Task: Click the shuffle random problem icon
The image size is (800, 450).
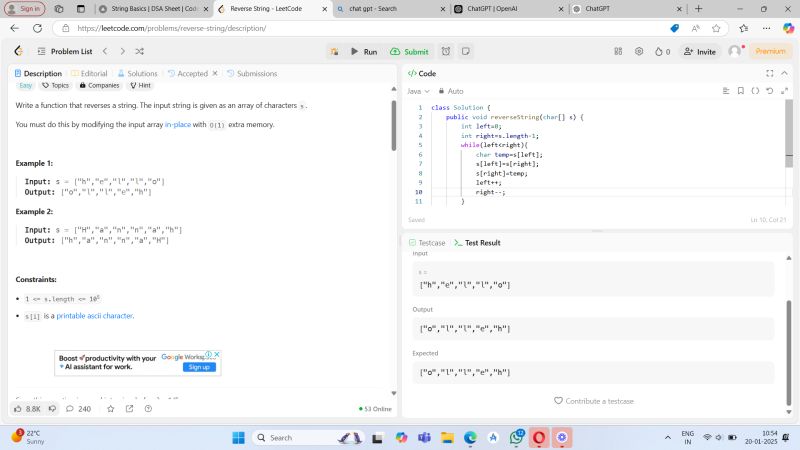Action: [x=138, y=51]
